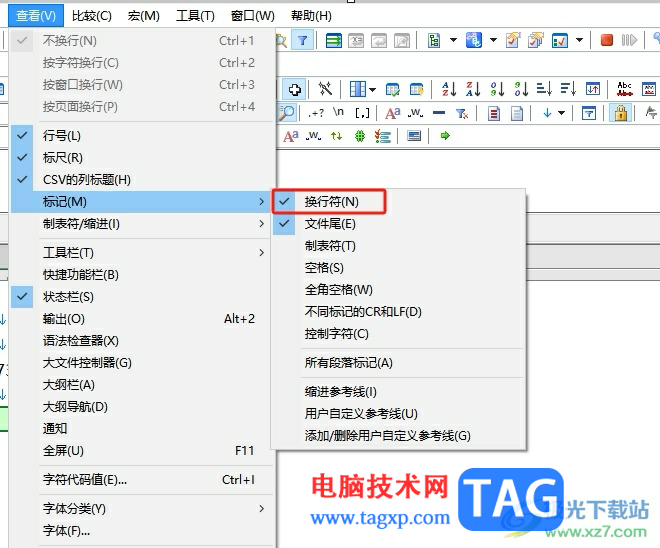
Task: Sort Z to A descending
Action: point(473,89)
